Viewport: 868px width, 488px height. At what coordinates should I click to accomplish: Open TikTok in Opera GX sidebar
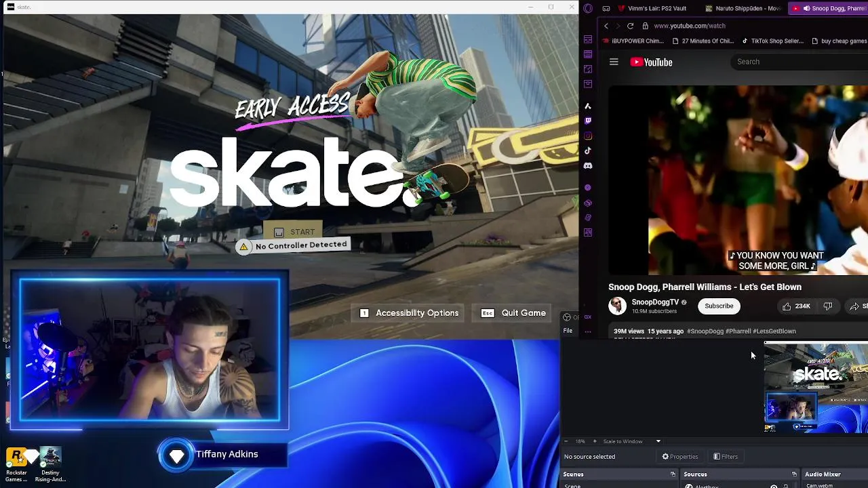tap(588, 150)
